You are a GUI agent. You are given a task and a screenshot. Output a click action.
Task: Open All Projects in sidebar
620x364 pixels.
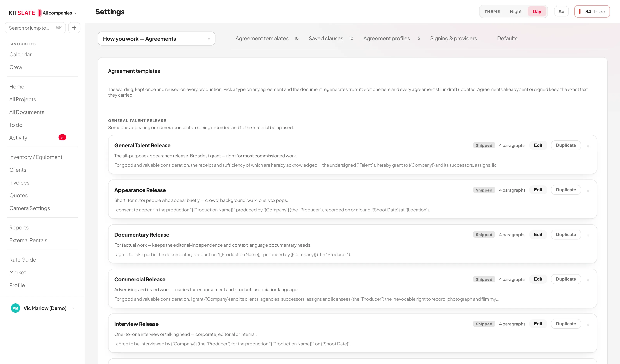click(x=23, y=99)
